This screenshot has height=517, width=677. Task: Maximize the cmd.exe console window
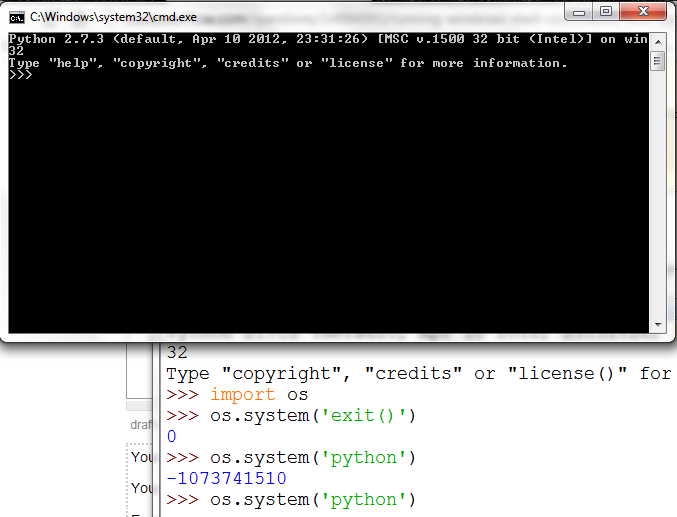(x=606, y=11)
